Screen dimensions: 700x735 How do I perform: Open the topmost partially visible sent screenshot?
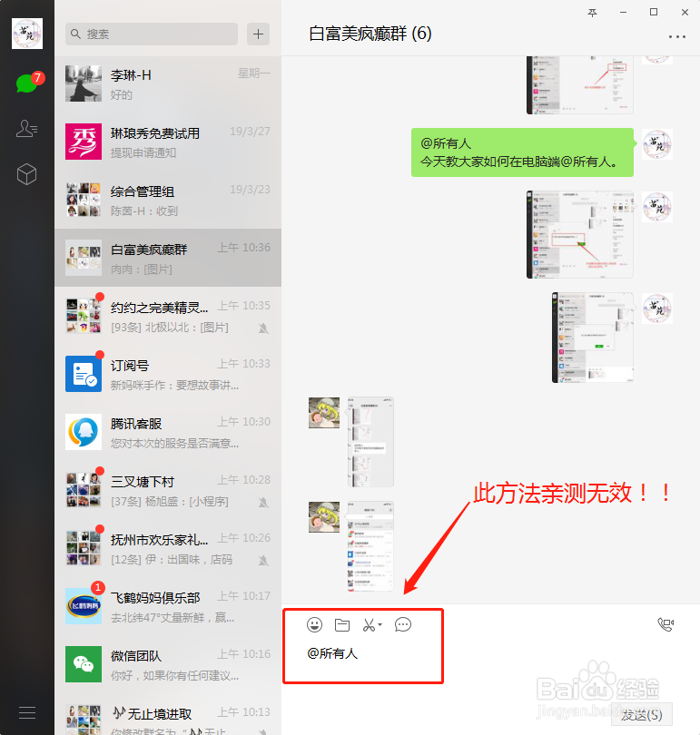click(x=579, y=85)
